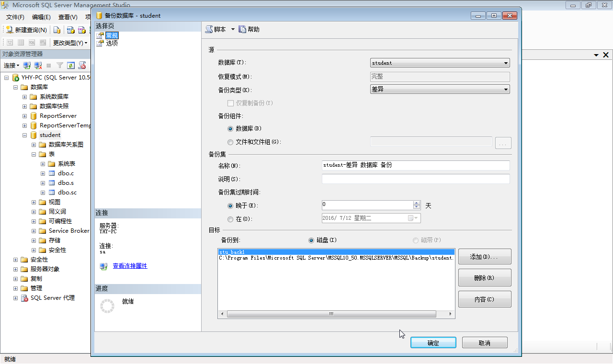Click the greyed-out SQL pane icon

(x=32, y=43)
